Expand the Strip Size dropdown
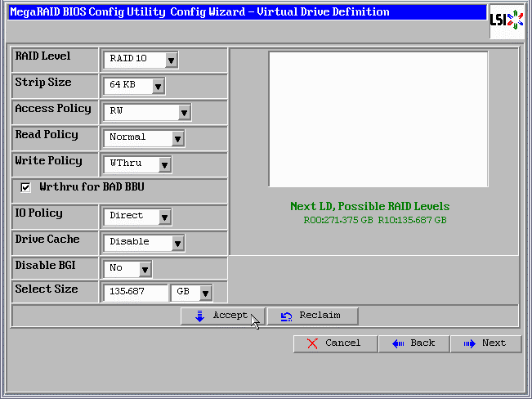Screen dimensions: 532x399 [158, 86]
